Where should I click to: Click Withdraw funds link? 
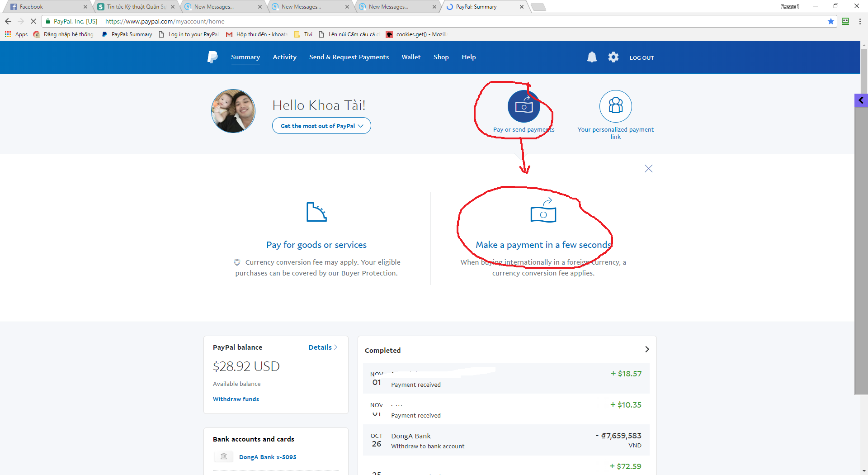[236, 399]
